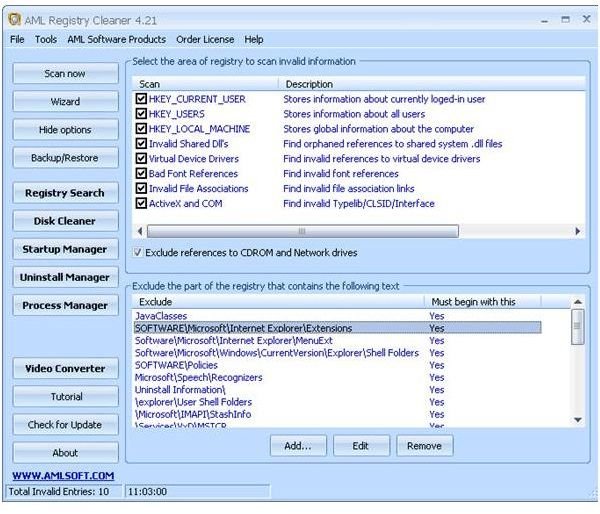Visit the WWW.AMLSOFT.COM link
This screenshot has width=600, height=514.
point(63,476)
